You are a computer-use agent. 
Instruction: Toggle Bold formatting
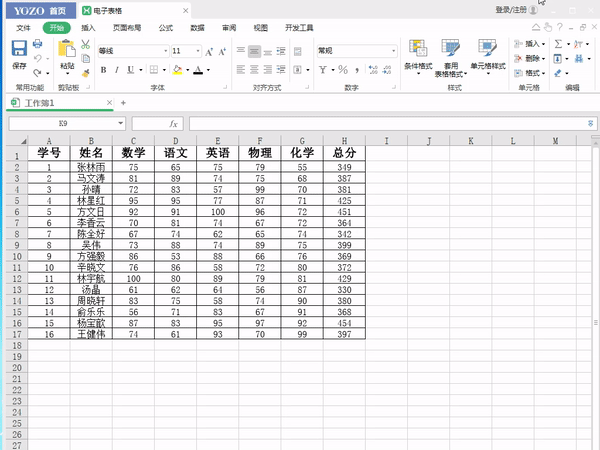103,70
